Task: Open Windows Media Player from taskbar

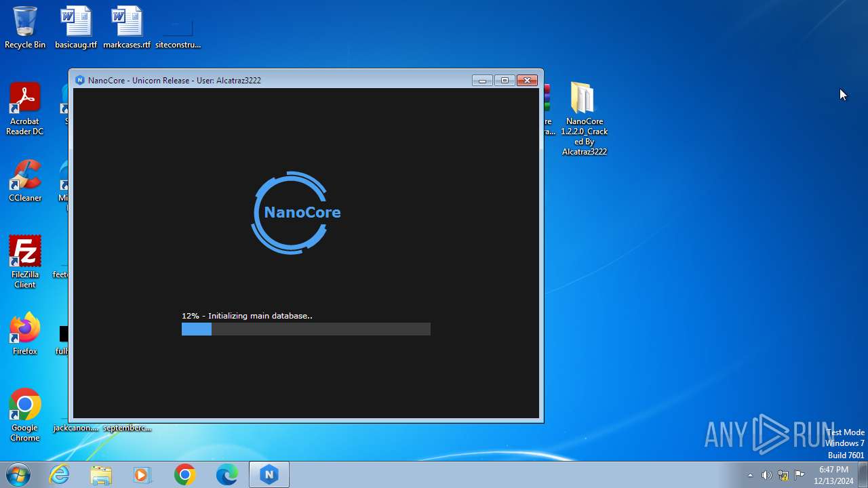Action: coord(142,474)
